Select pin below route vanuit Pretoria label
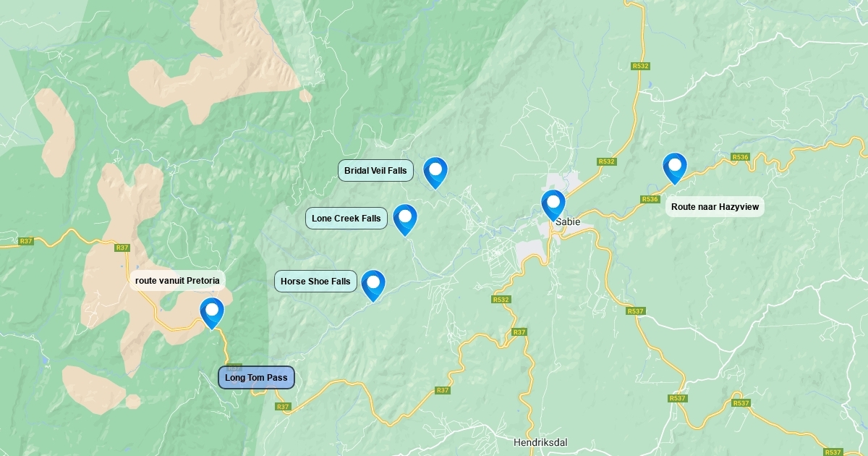Screen dimensions: 868x456 (212, 313)
